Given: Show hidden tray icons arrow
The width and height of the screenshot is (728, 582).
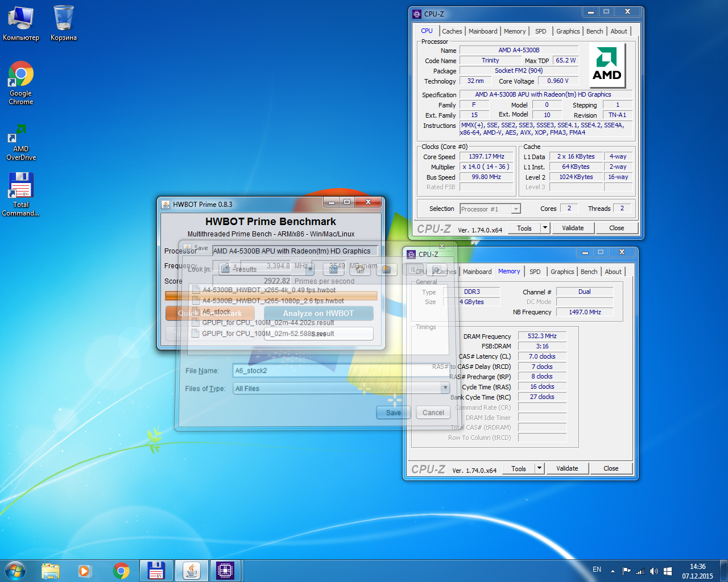Looking at the screenshot, I should coord(613,571).
